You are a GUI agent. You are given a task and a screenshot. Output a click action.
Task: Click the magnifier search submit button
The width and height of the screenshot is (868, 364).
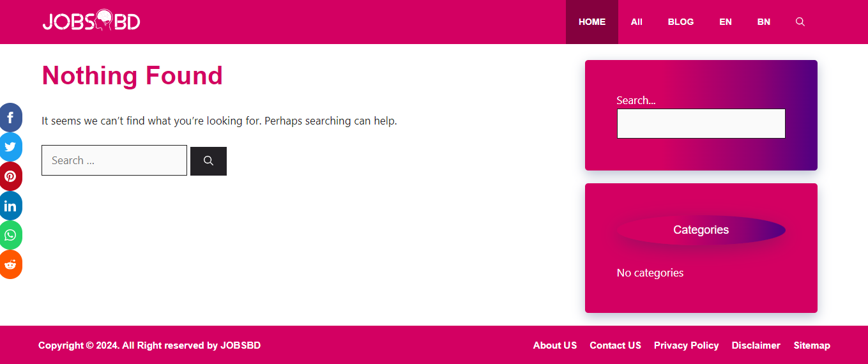208,161
